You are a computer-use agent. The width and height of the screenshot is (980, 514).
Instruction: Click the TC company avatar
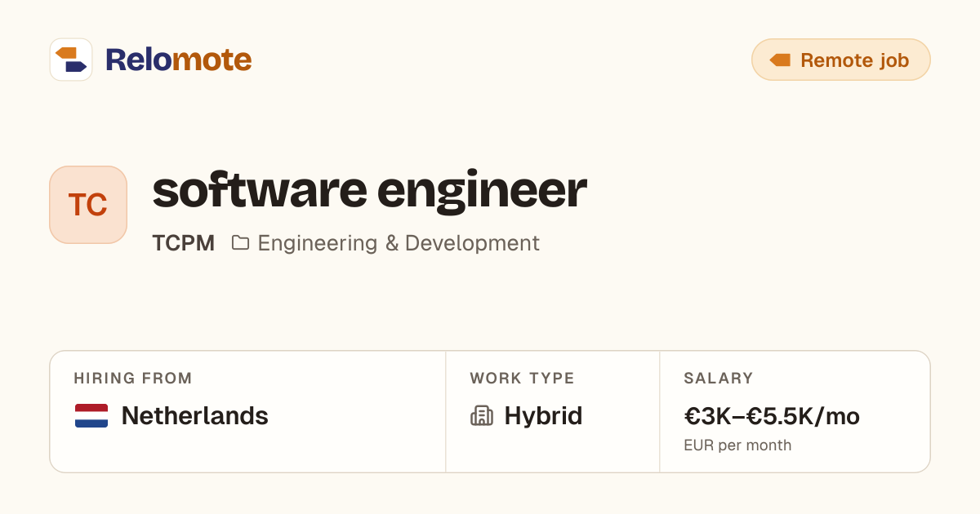(x=88, y=205)
